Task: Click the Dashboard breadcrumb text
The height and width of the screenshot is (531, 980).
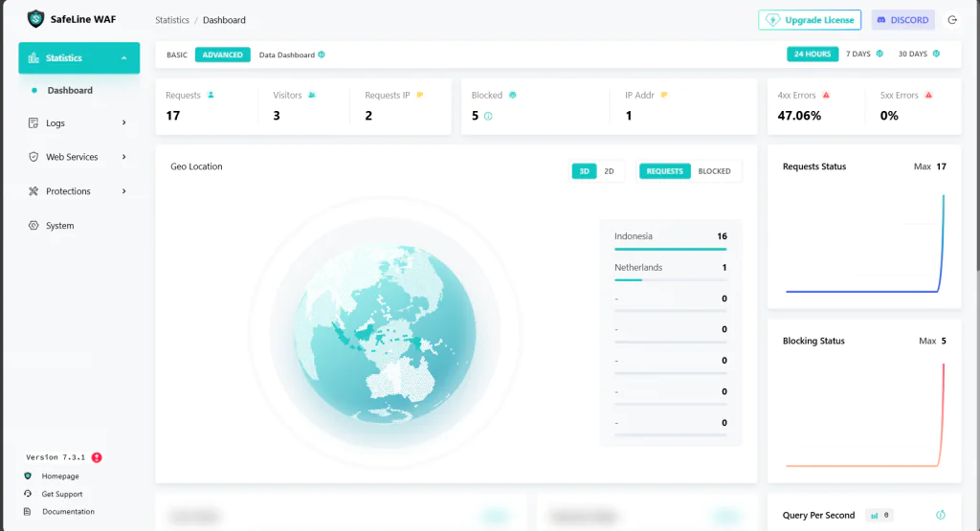Action: pos(224,20)
